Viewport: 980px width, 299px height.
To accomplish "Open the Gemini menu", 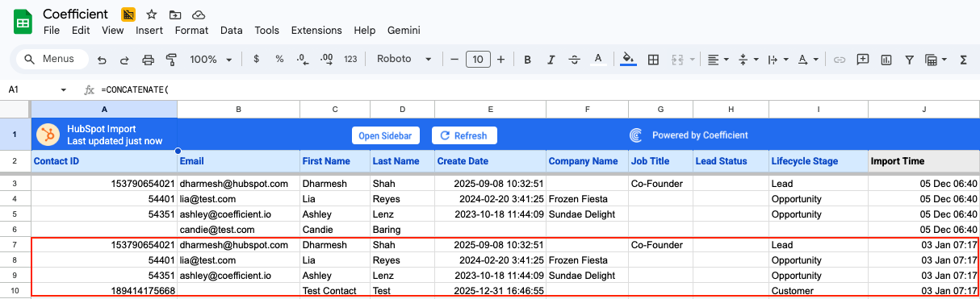I will 404,31.
